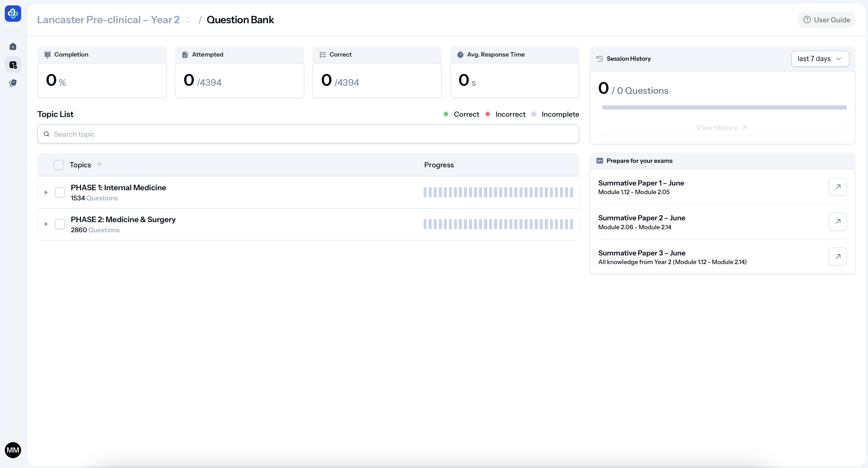Check PHASE 2: Medicine & Surgery checkbox

60,224
